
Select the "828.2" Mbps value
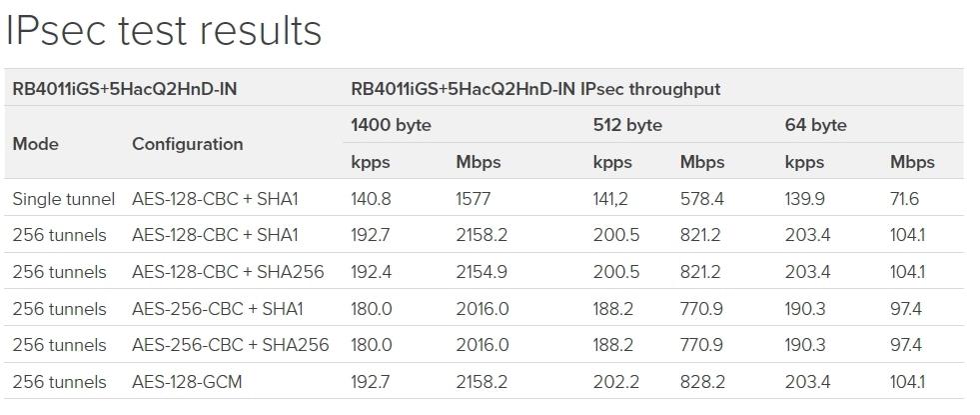701,382
